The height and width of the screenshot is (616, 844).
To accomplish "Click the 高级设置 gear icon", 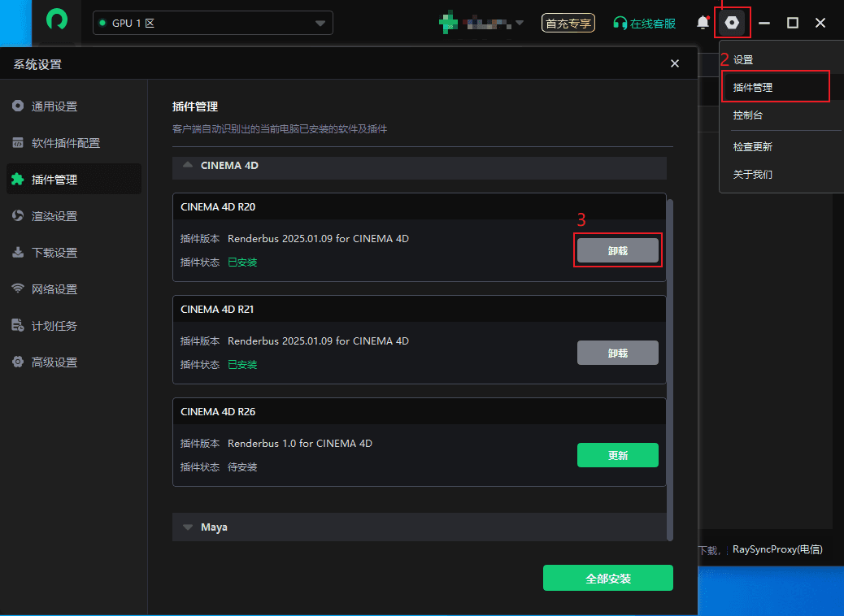I will (x=18, y=362).
